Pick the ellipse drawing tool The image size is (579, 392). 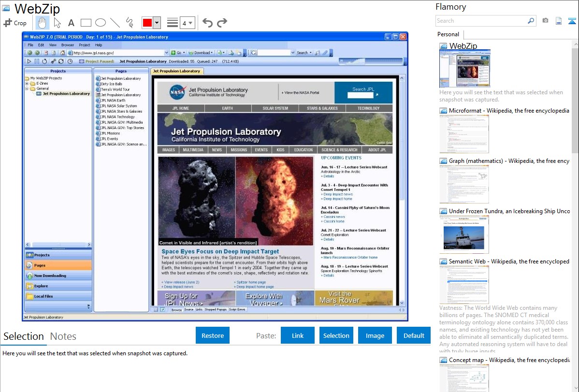pos(101,23)
